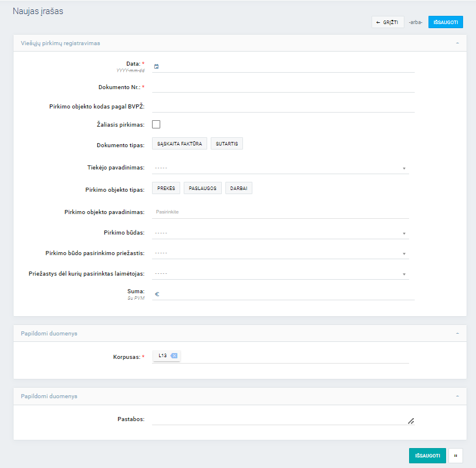Viewport: 476px width, 468px height.
Task: Click the top blue Išsaugoti button
Action: point(445,22)
